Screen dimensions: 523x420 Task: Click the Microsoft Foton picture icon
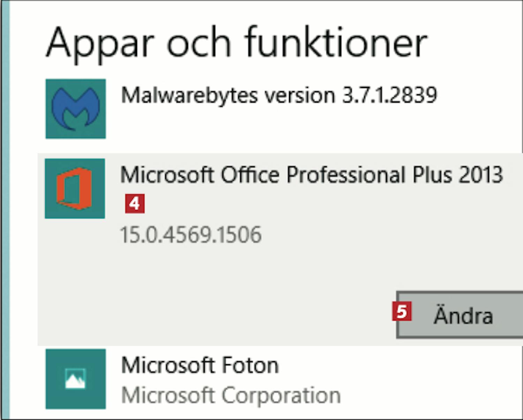tap(76, 379)
